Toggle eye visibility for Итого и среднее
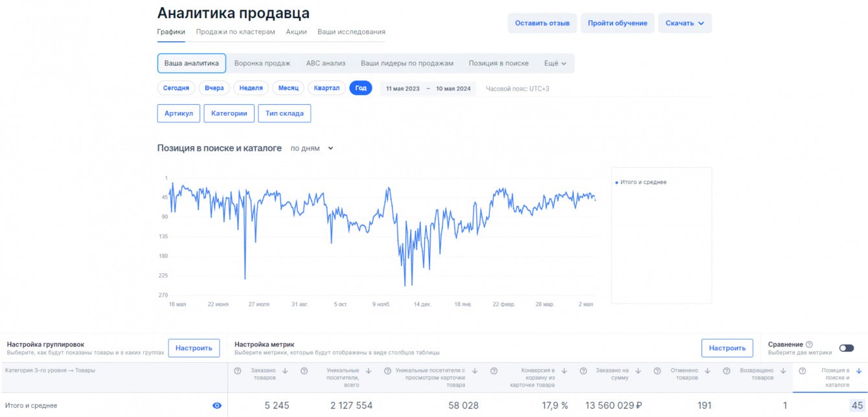Viewport: 868px width, 417px height. (x=217, y=405)
